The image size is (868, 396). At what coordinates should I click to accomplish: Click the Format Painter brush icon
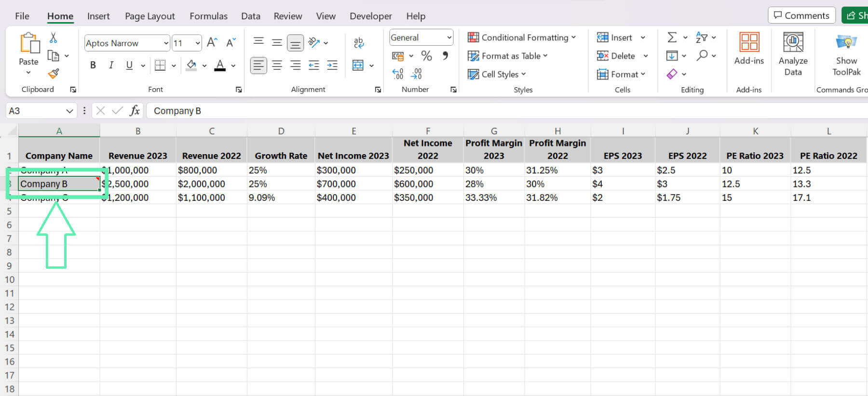pos(54,74)
